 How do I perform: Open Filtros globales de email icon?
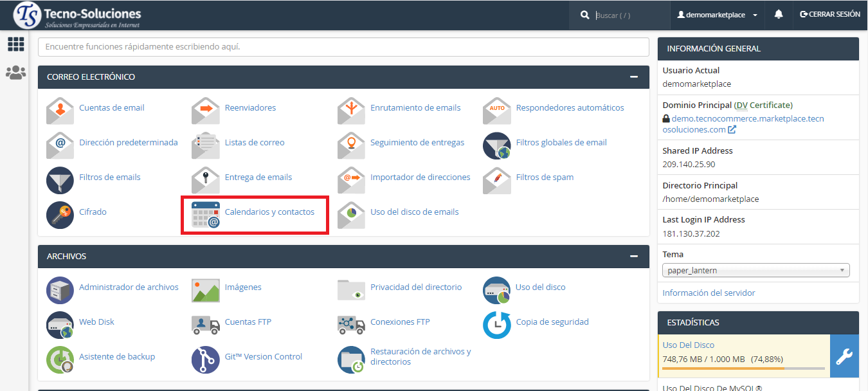(496, 145)
